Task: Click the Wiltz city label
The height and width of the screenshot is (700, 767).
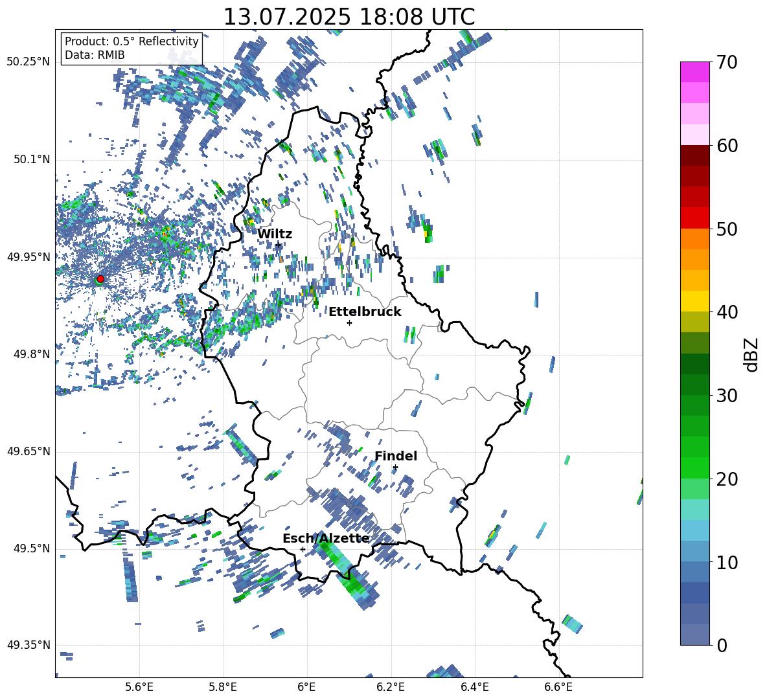Action: [x=275, y=234]
